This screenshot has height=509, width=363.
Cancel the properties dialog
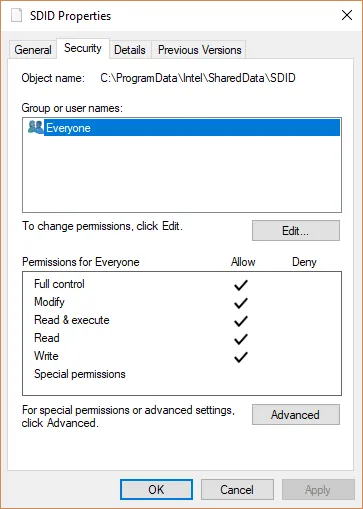(x=237, y=490)
